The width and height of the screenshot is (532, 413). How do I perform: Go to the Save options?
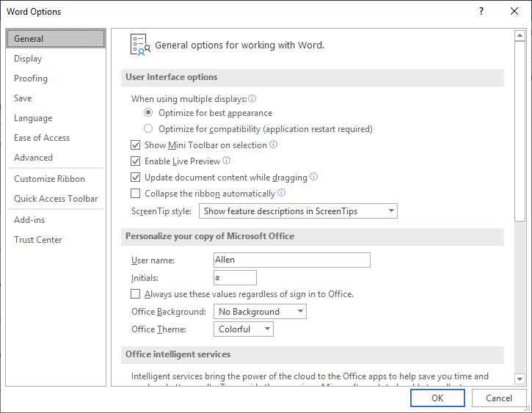click(56, 98)
